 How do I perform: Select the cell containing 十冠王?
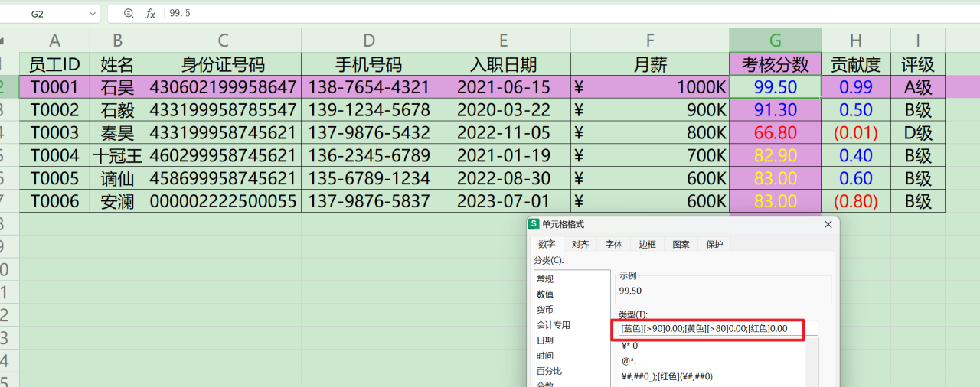(x=117, y=155)
